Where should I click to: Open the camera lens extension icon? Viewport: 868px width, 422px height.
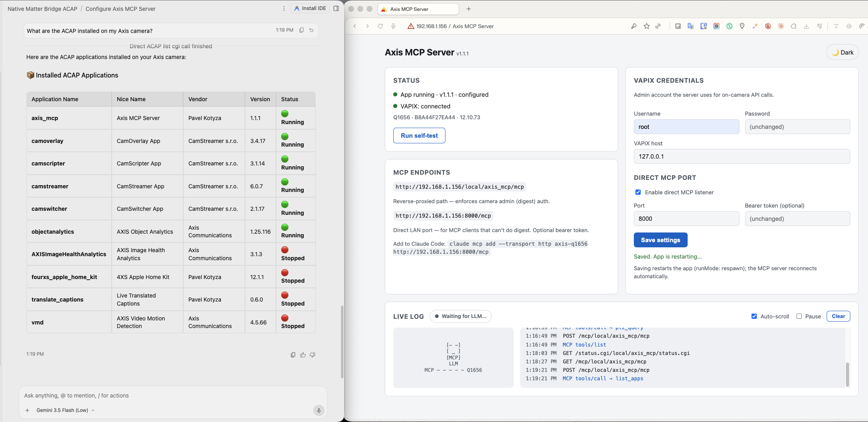717,26
